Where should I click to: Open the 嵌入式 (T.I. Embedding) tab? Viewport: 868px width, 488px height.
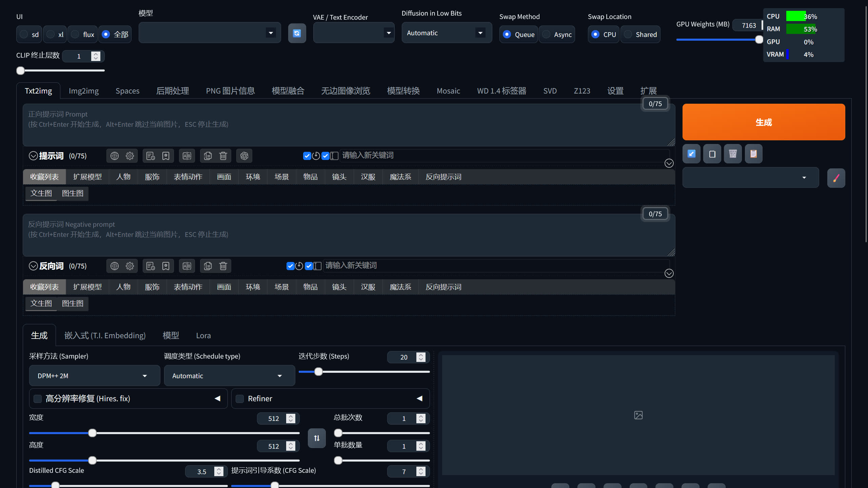(105, 335)
